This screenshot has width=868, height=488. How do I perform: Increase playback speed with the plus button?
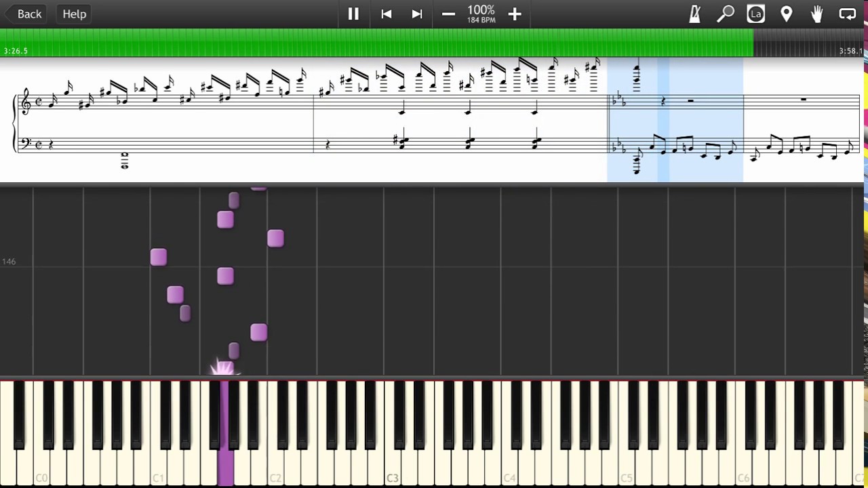pos(515,14)
